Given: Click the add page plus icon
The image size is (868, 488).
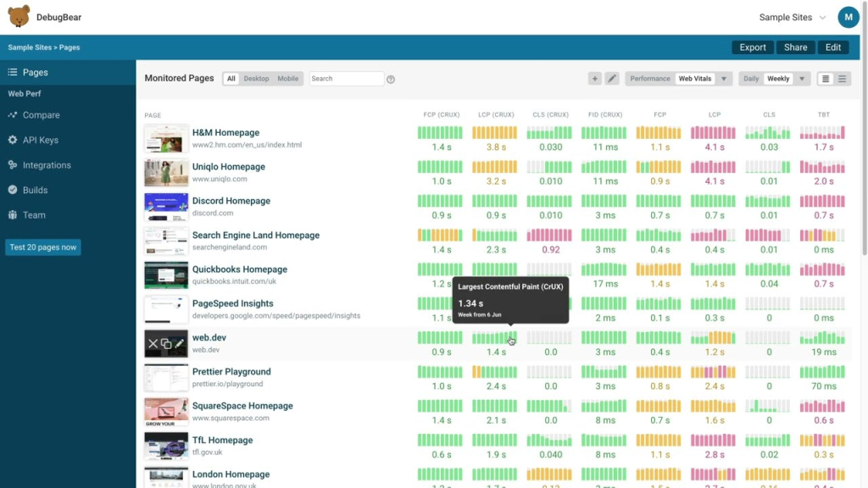Looking at the screenshot, I should pos(594,79).
